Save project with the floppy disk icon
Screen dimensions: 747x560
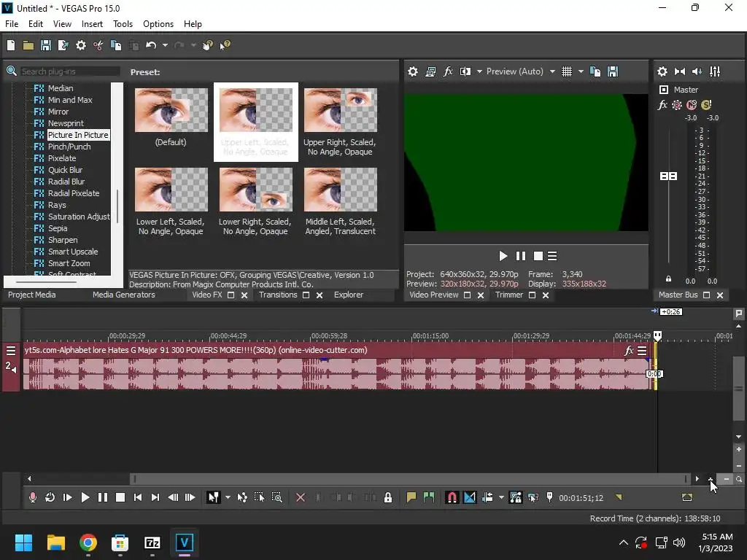point(46,45)
